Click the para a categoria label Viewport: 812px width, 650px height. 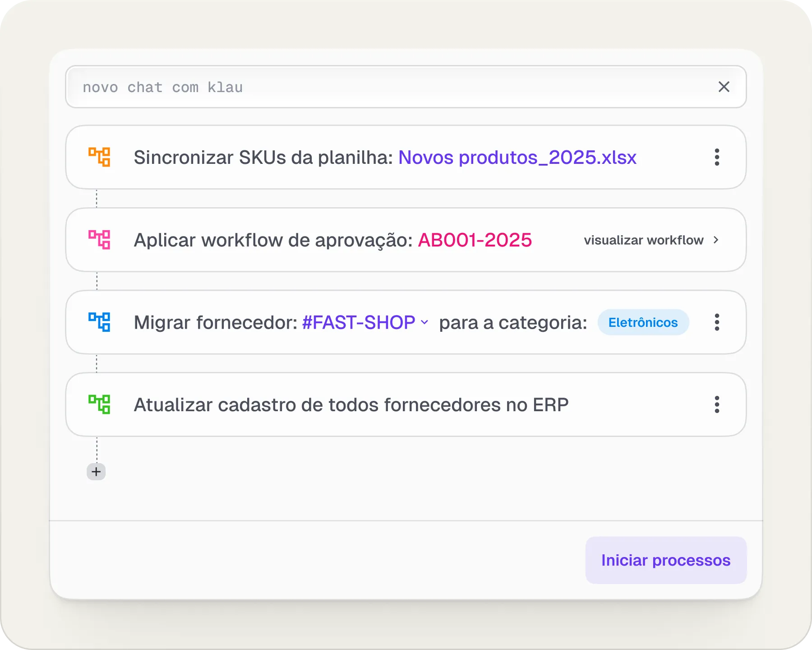tap(513, 323)
